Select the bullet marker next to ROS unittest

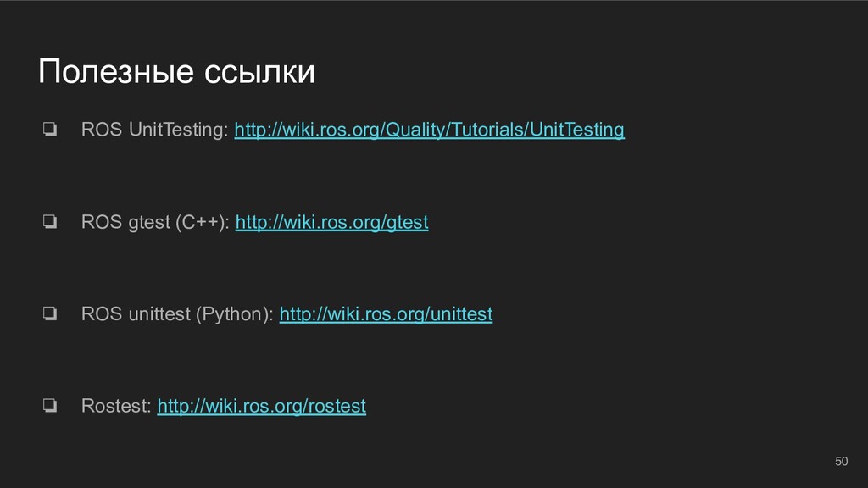[x=50, y=313]
